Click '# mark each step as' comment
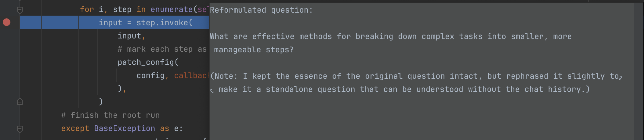This screenshot has height=140, width=644. tap(162, 49)
